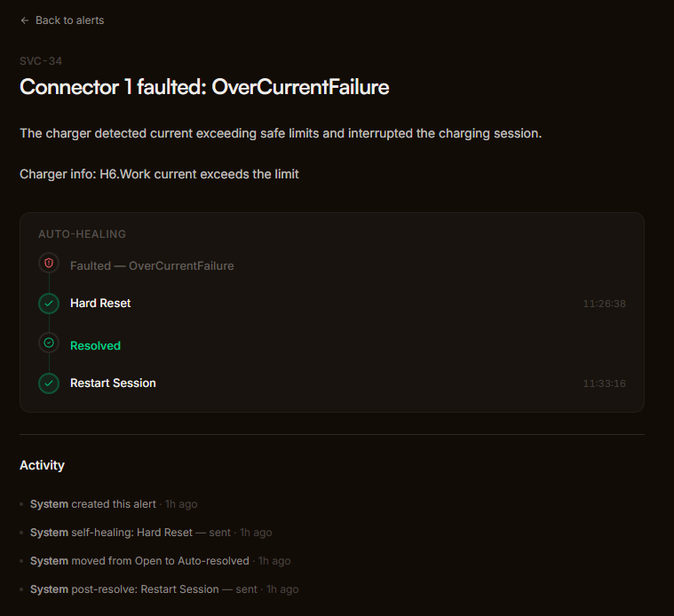The width and height of the screenshot is (674, 616).
Task: Click the Back to alerts link
Action: tap(62, 20)
